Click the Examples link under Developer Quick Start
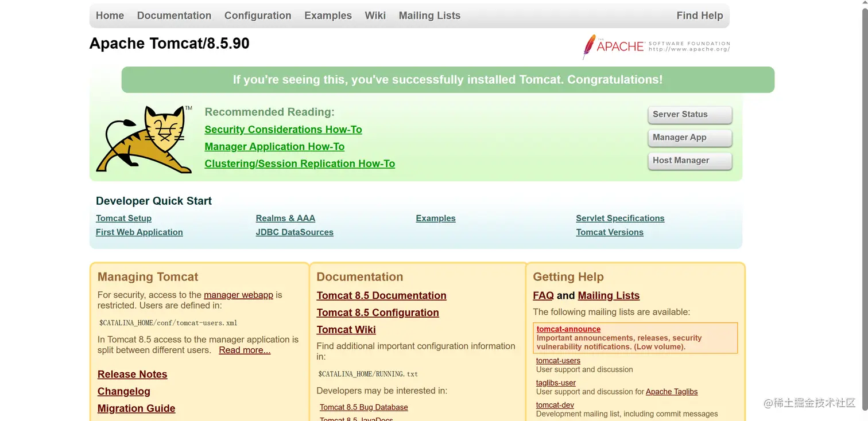The image size is (868, 421). point(436,219)
